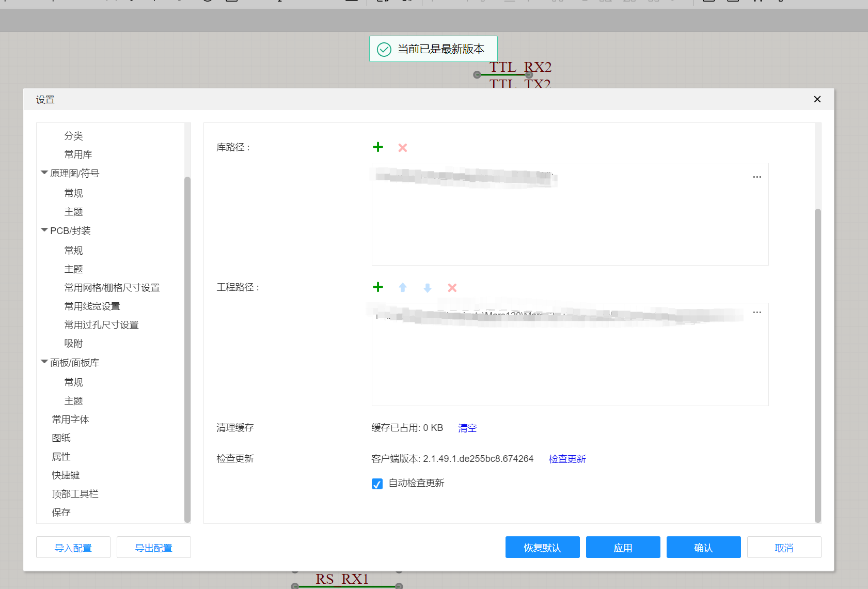Click ellipsis browse icon in library path list
The width and height of the screenshot is (868, 589).
click(x=757, y=177)
